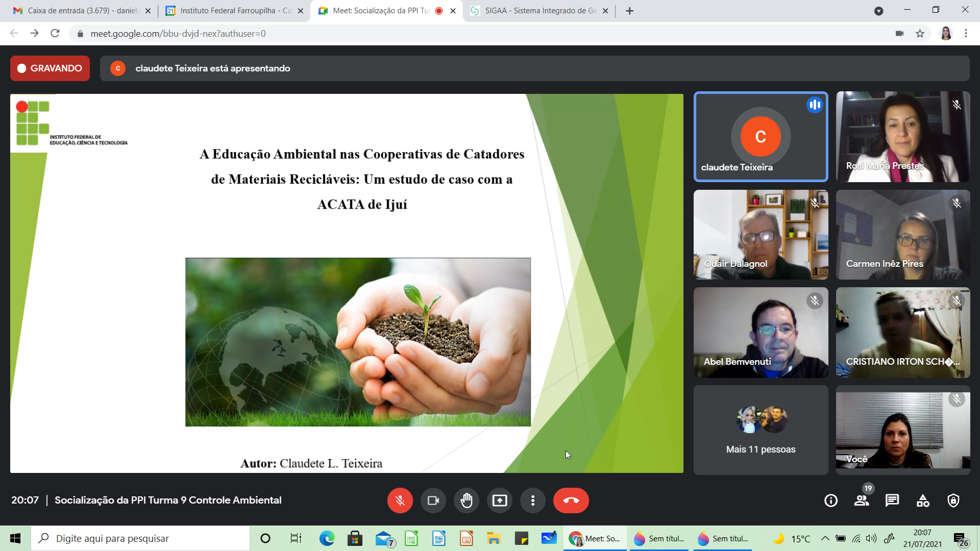
Task: Open host controls shield icon
Action: pos(953,500)
